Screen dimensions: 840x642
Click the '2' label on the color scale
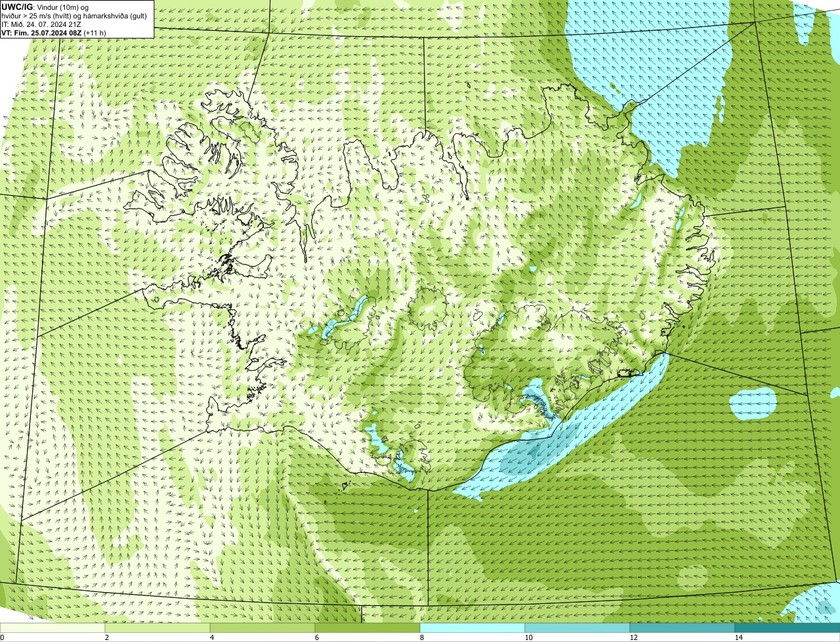[106, 637]
